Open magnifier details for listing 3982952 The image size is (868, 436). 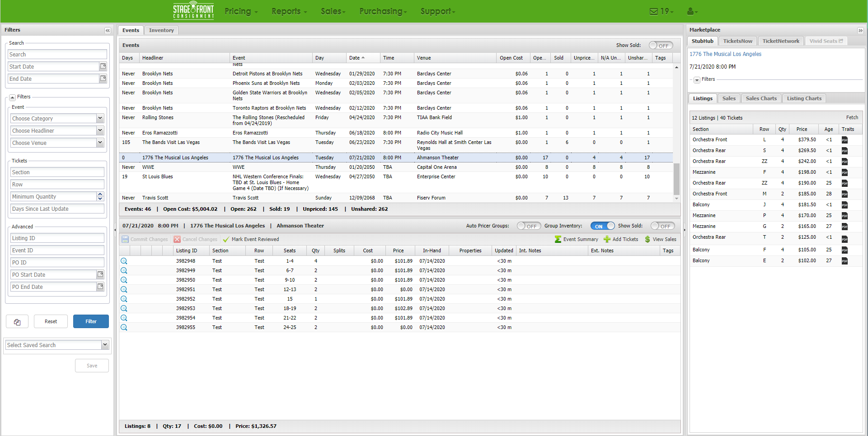[x=124, y=299]
